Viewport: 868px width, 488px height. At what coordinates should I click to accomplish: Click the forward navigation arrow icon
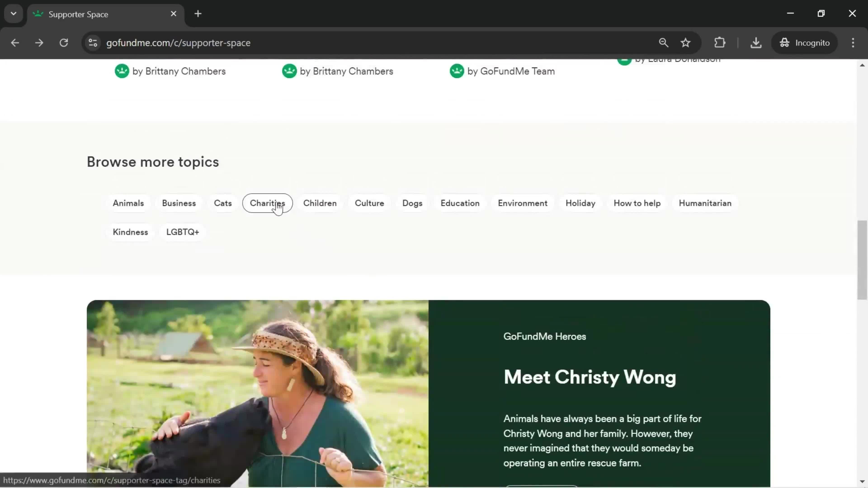pos(39,42)
